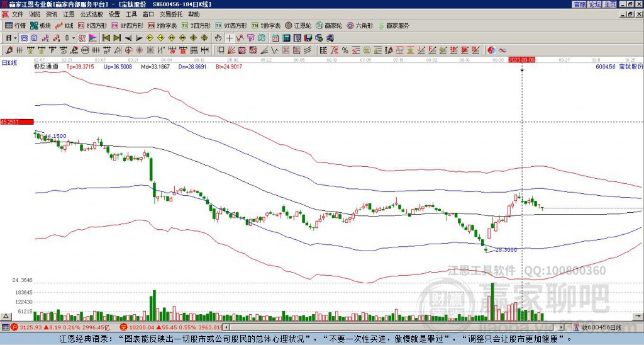Click the red zigzag line icon
The image size is (644, 345).
(x=240, y=38)
